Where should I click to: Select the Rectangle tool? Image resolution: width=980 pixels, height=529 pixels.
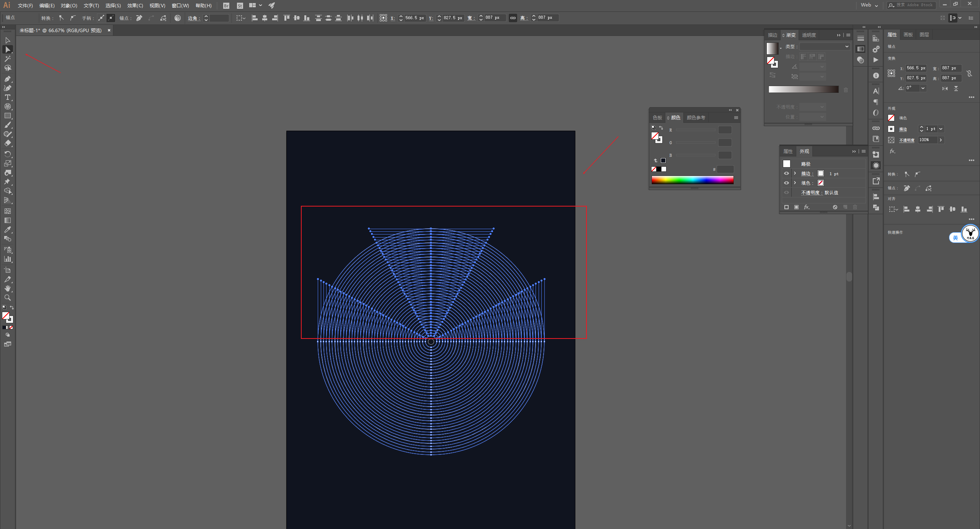[7, 116]
